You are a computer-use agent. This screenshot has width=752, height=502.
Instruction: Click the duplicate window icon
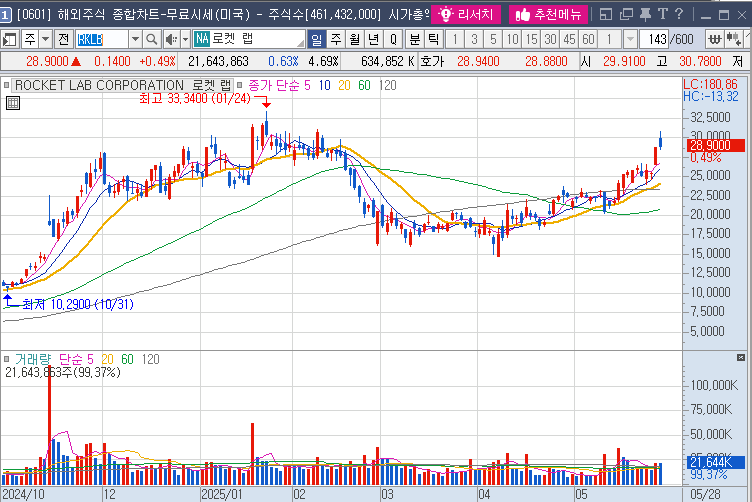click(x=626, y=14)
